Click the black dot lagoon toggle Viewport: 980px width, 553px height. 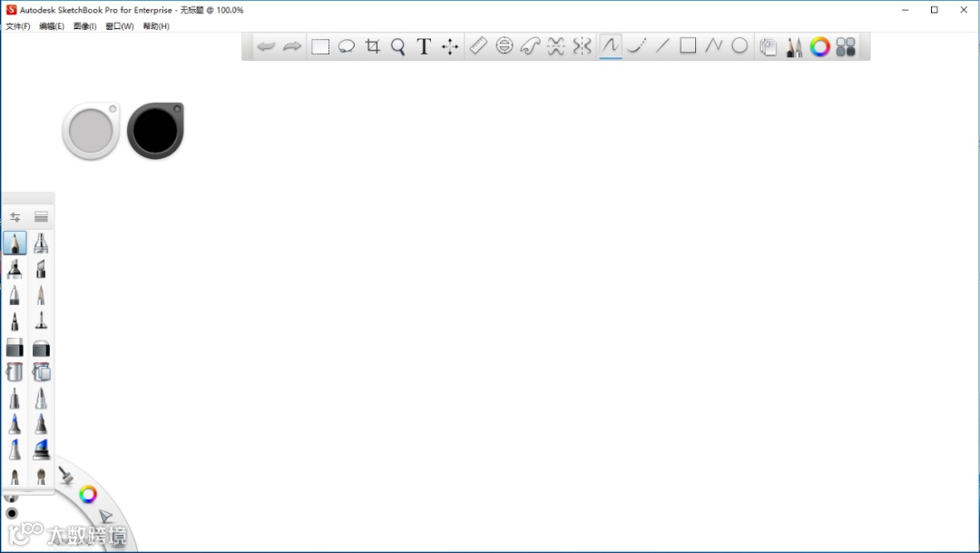(11, 514)
